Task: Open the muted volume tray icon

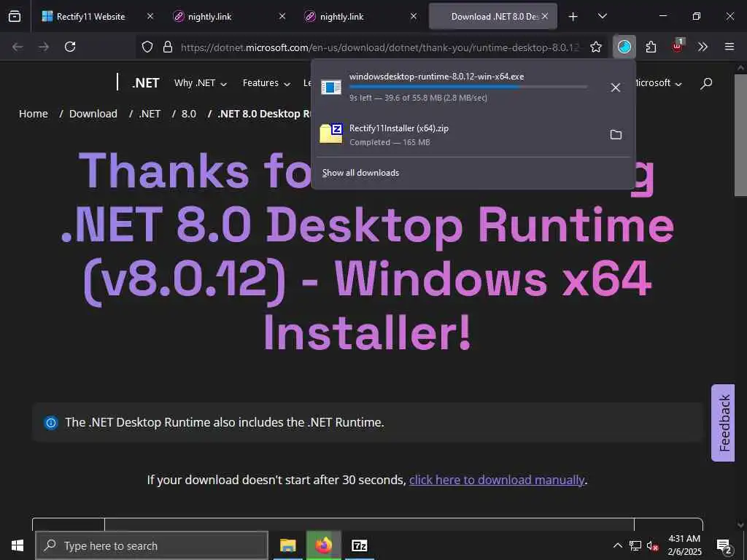Action: (x=652, y=545)
